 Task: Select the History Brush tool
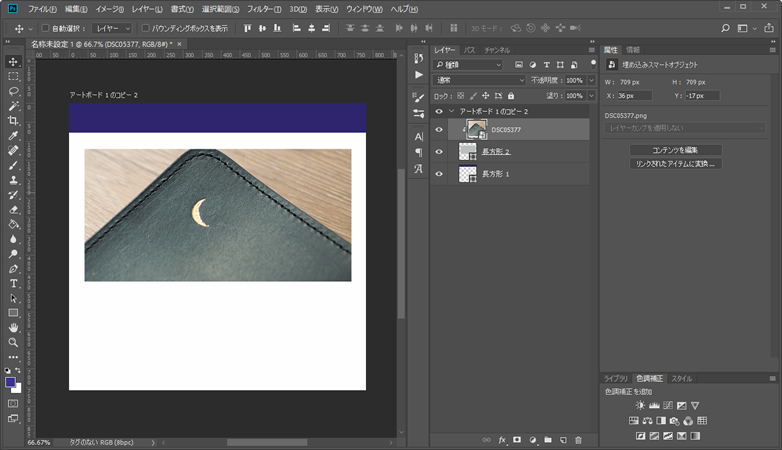(x=13, y=195)
